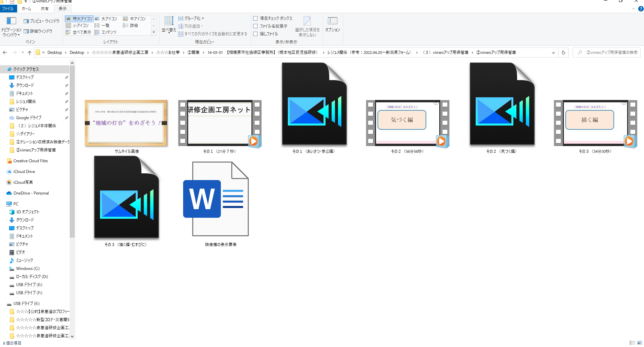Select Tiles layout option
This screenshot has height=347, width=644.
78,32
